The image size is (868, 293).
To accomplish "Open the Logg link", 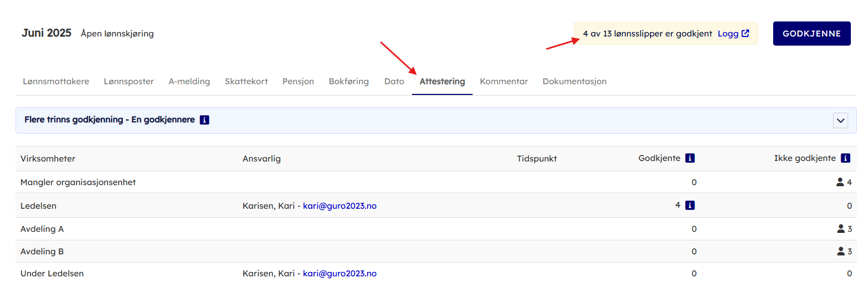I will [x=728, y=34].
